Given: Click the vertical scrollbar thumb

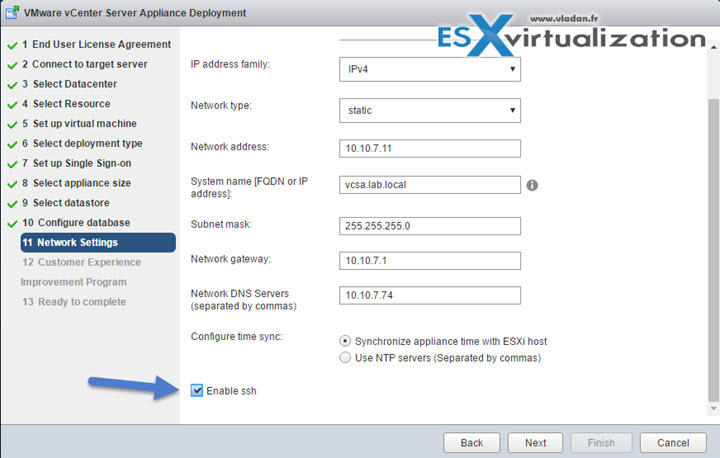Looking at the screenshot, I should coord(713,250).
